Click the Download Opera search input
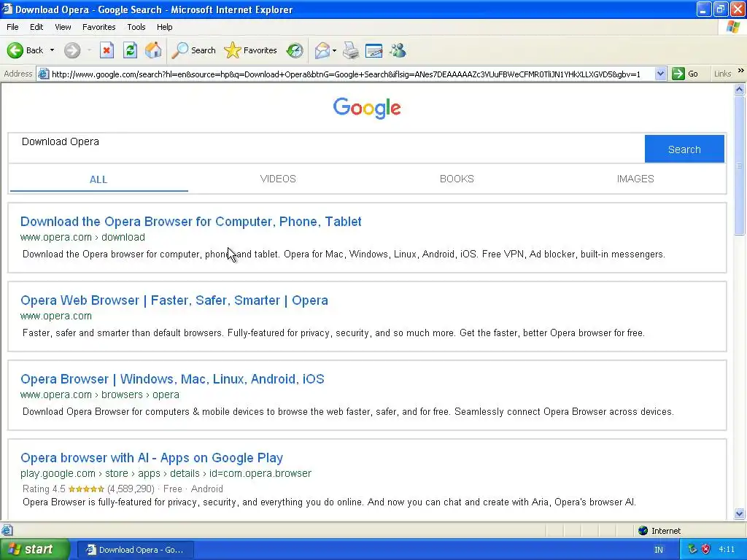Image resolution: width=747 pixels, height=560 pixels. (x=327, y=149)
